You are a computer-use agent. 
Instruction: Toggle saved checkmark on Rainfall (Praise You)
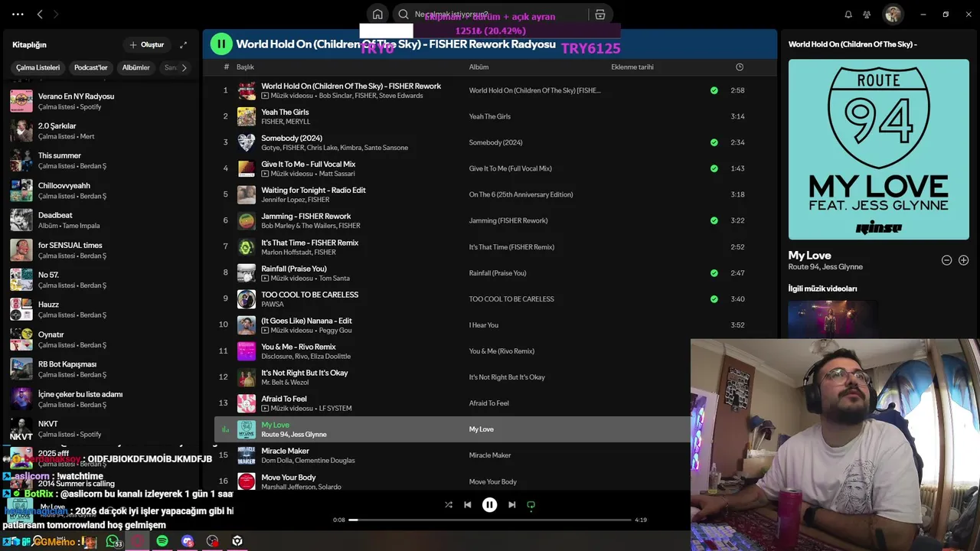coord(714,272)
